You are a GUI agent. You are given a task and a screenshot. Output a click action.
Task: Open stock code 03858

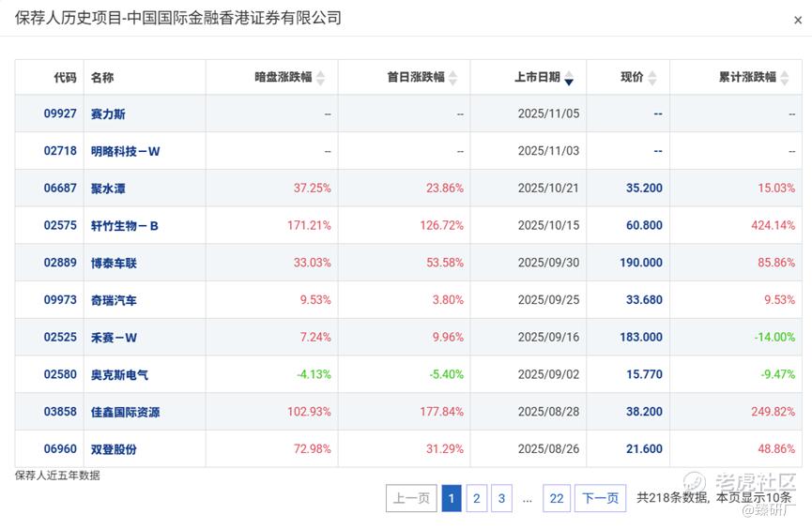[x=60, y=412]
